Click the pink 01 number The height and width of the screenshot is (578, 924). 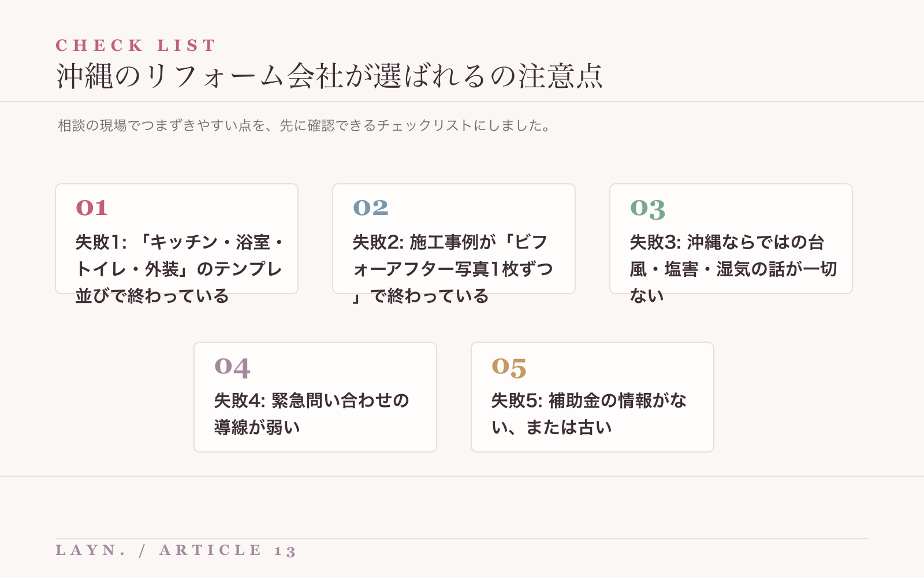[x=92, y=208]
